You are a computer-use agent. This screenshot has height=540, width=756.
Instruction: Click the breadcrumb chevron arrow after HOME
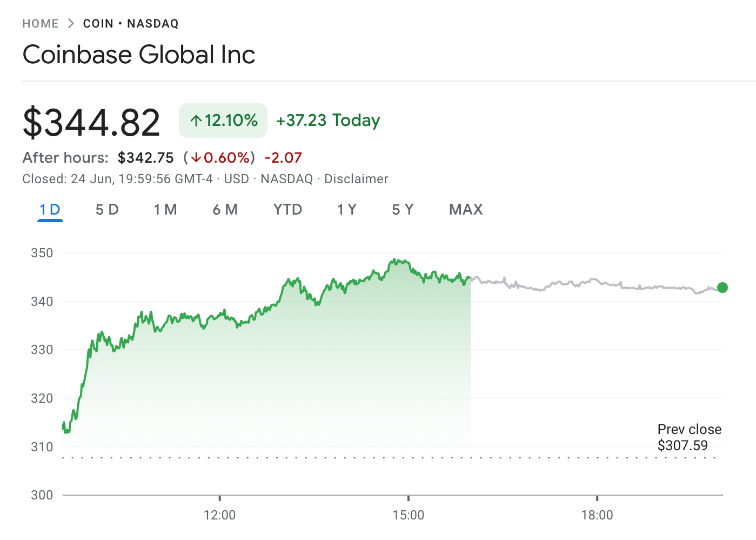point(71,24)
